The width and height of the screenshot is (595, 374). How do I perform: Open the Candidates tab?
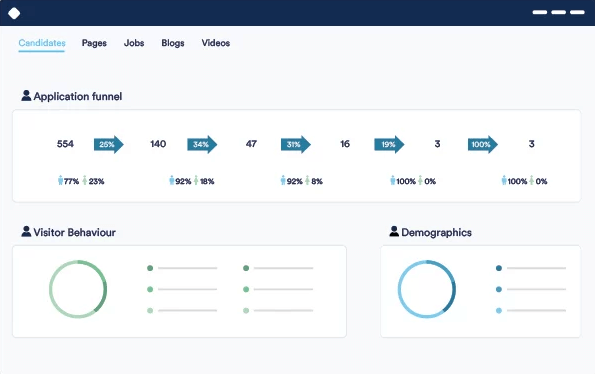pos(42,43)
